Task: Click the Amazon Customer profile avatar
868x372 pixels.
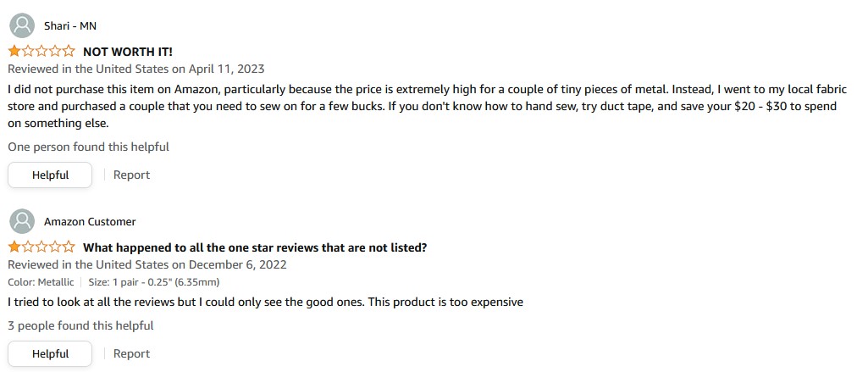Action: click(22, 221)
